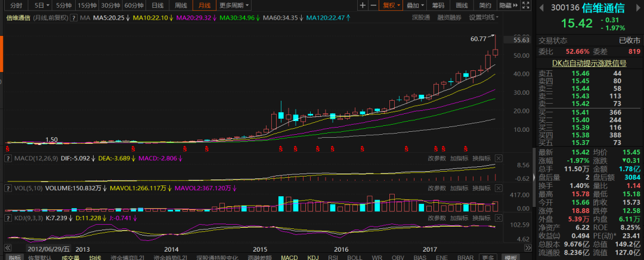Switch to the 日线 daily tab
Viewport: 644px width, 260px height.
[x=157, y=5]
